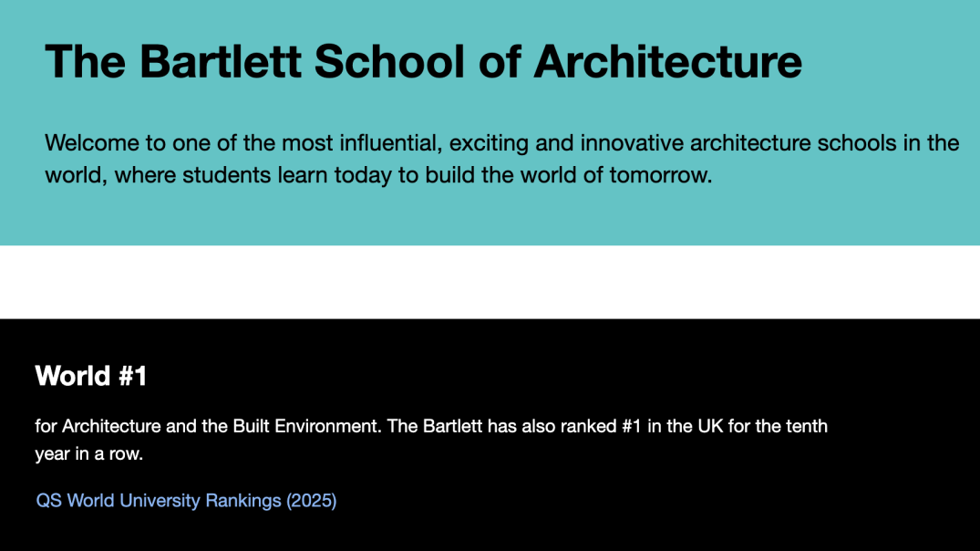Viewport: 980px width, 551px height.
Task: Click the welcome introduction paragraph
Action: 502,159
